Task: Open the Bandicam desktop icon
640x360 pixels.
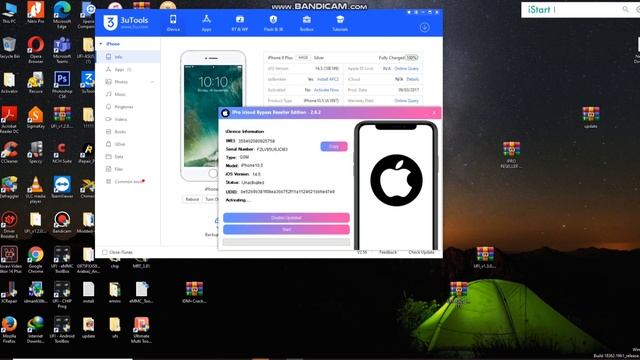Action: tap(62, 222)
